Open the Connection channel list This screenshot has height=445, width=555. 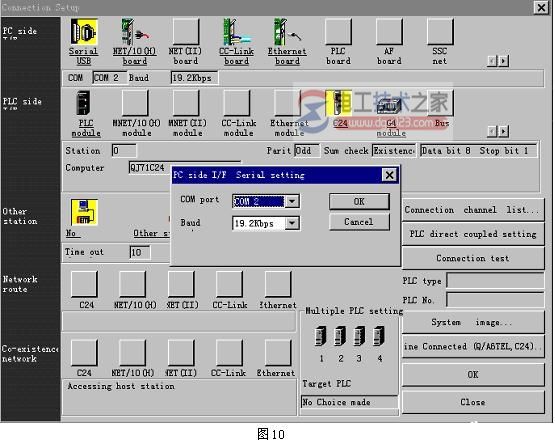coord(473,210)
